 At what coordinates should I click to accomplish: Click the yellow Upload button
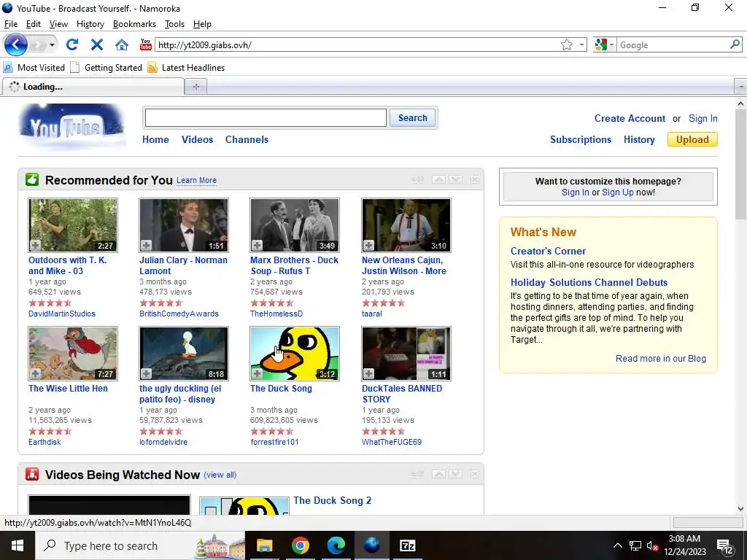tap(692, 139)
